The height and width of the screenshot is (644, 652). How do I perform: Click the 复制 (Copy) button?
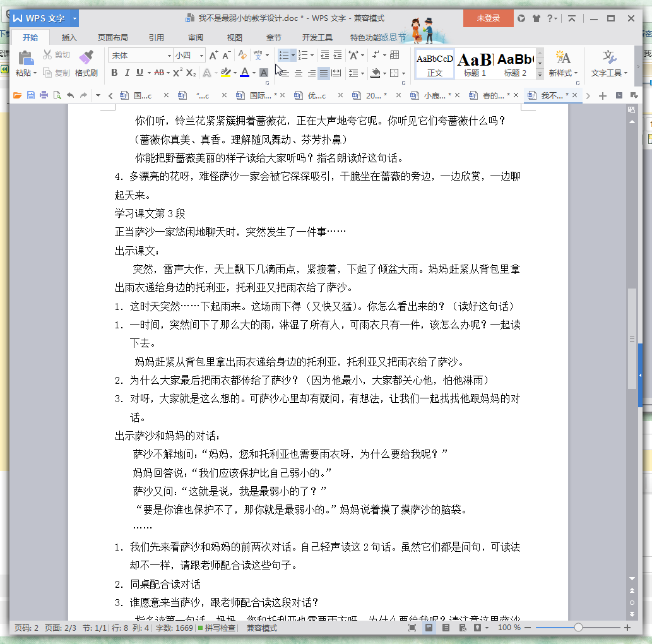(x=57, y=73)
